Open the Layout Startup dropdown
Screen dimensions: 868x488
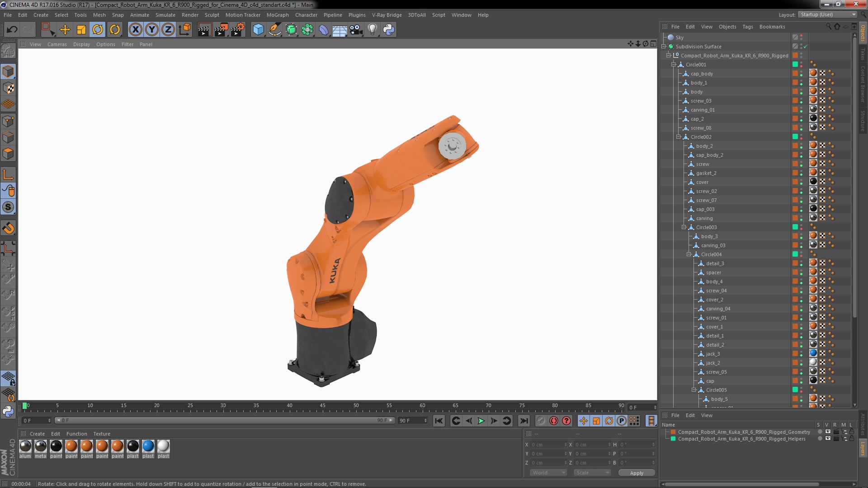click(x=827, y=15)
